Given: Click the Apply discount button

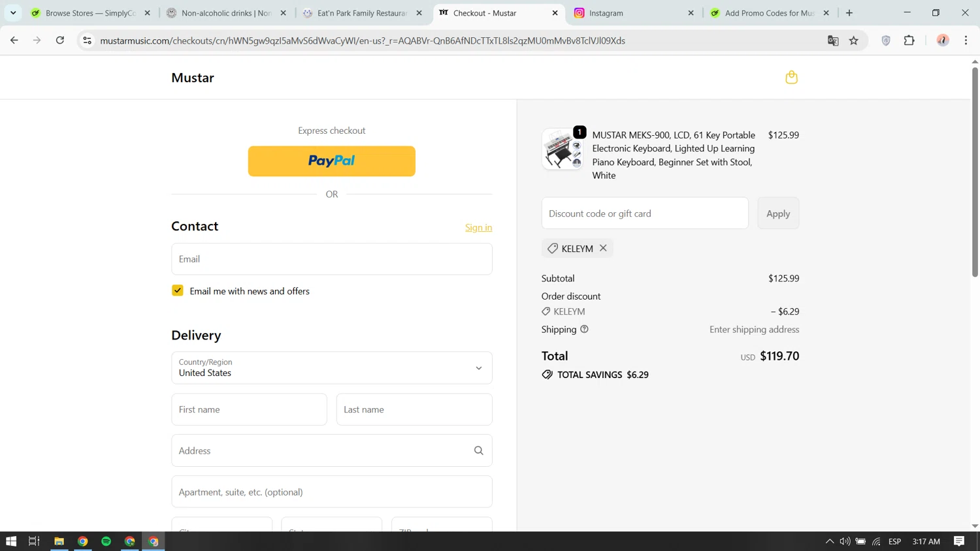Looking at the screenshot, I should pyautogui.click(x=778, y=213).
